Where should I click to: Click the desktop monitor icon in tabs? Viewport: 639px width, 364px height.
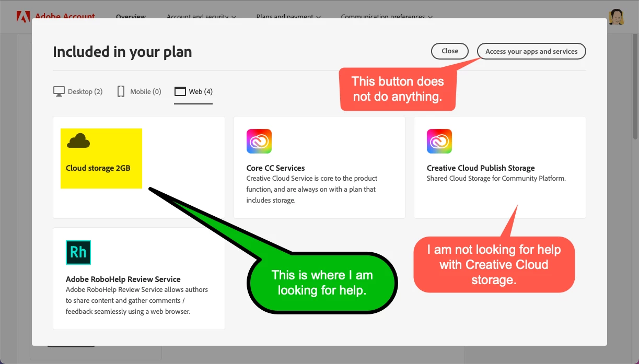pos(59,92)
